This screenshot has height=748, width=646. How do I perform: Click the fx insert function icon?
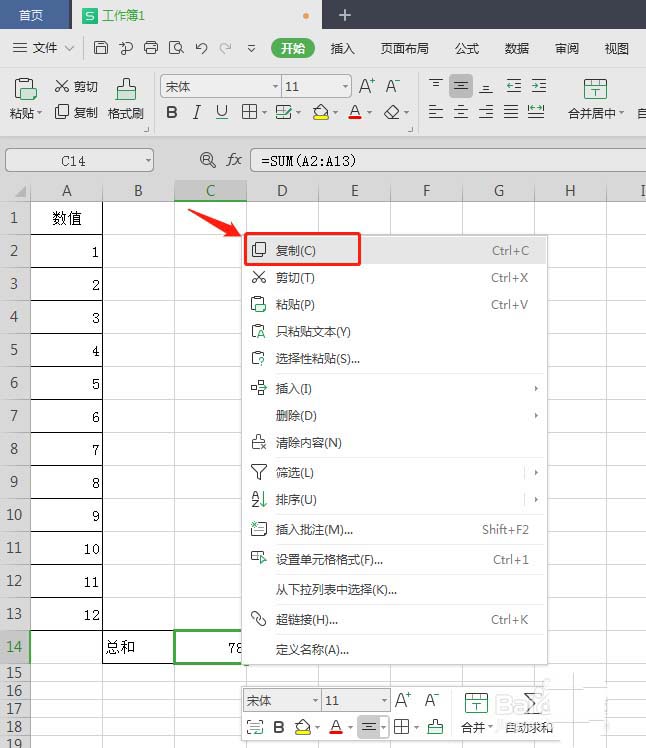(x=234, y=160)
